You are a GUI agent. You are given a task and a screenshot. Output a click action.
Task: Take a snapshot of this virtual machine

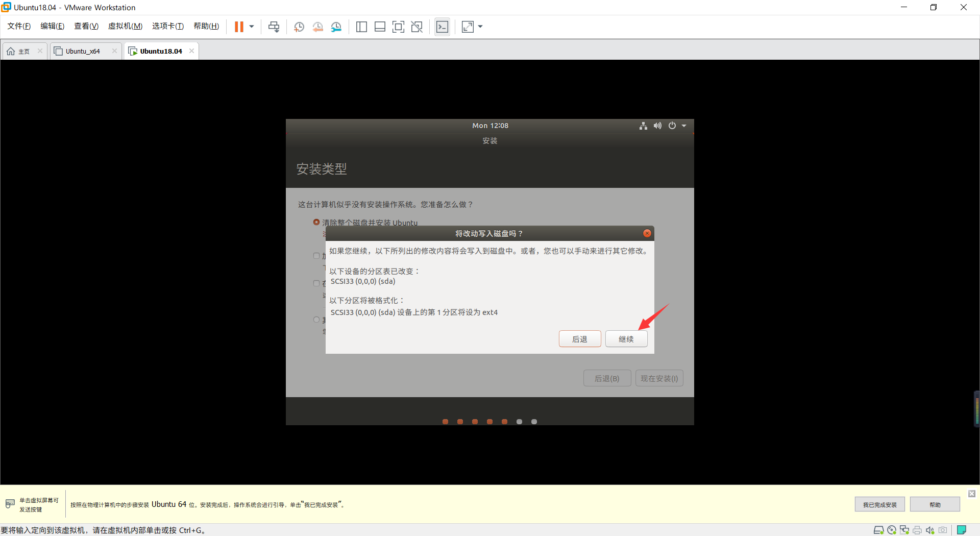[299, 27]
